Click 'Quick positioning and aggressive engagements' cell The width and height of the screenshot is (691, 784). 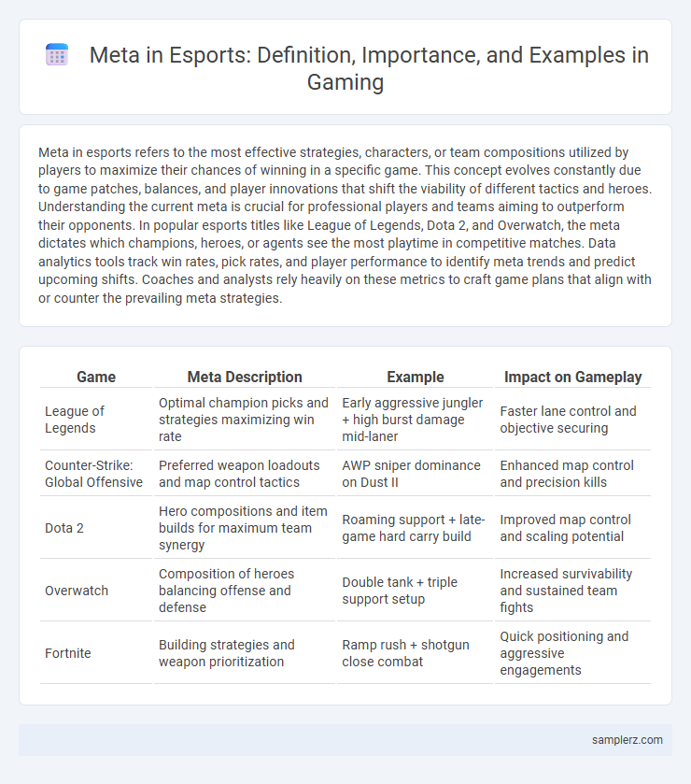coord(572,653)
